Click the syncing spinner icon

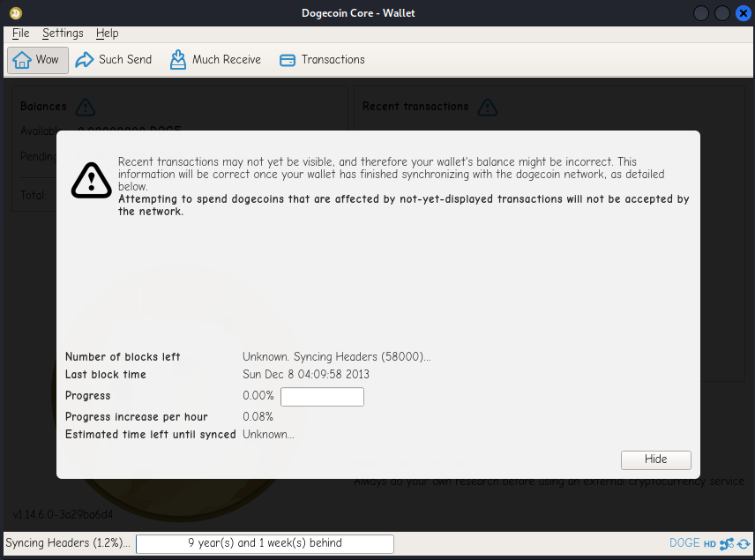pos(744,544)
